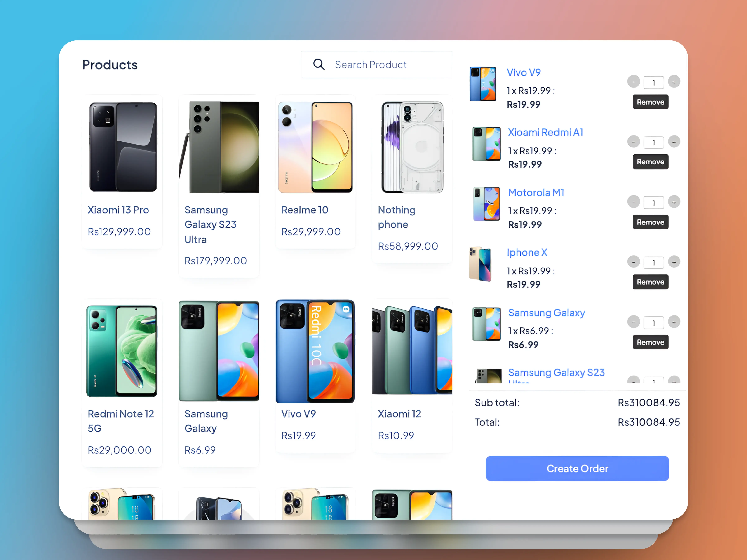Select the Redmi Note 12 5G product image
Viewport: 747px width, 560px height.
(x=122, y=351)
